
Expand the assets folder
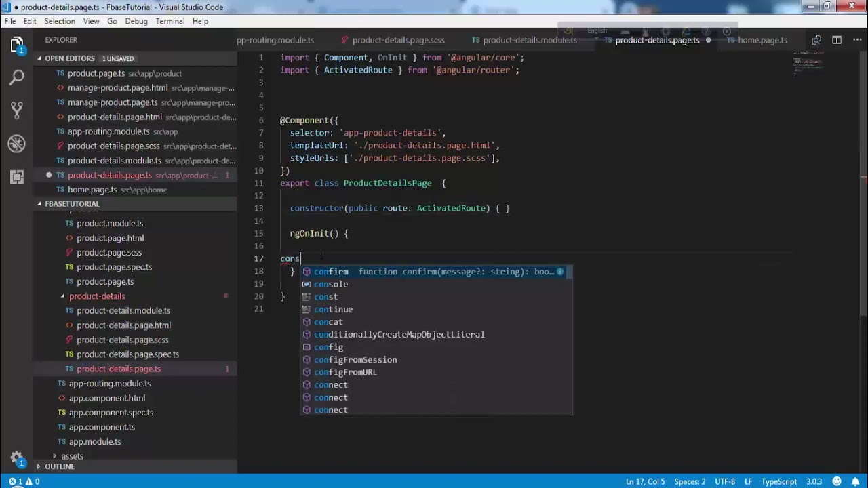pyautogui.click(x=55, y=456)
